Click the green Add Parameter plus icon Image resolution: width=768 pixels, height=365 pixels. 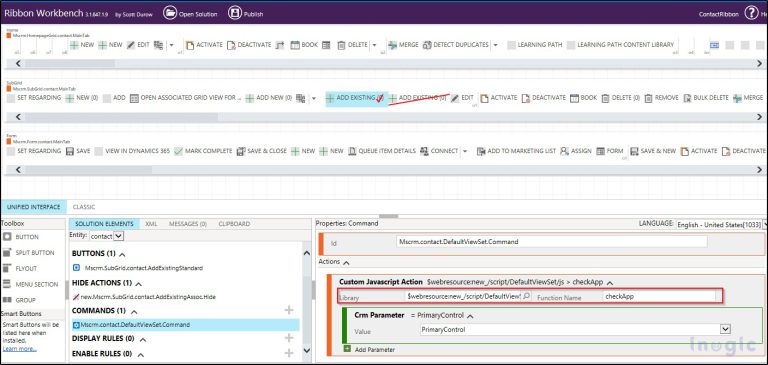tap(347, 349)
